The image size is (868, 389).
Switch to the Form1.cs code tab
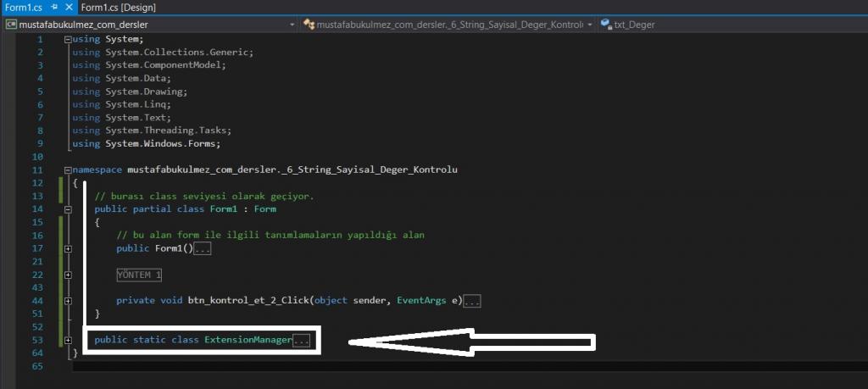[x=23, y=7]
